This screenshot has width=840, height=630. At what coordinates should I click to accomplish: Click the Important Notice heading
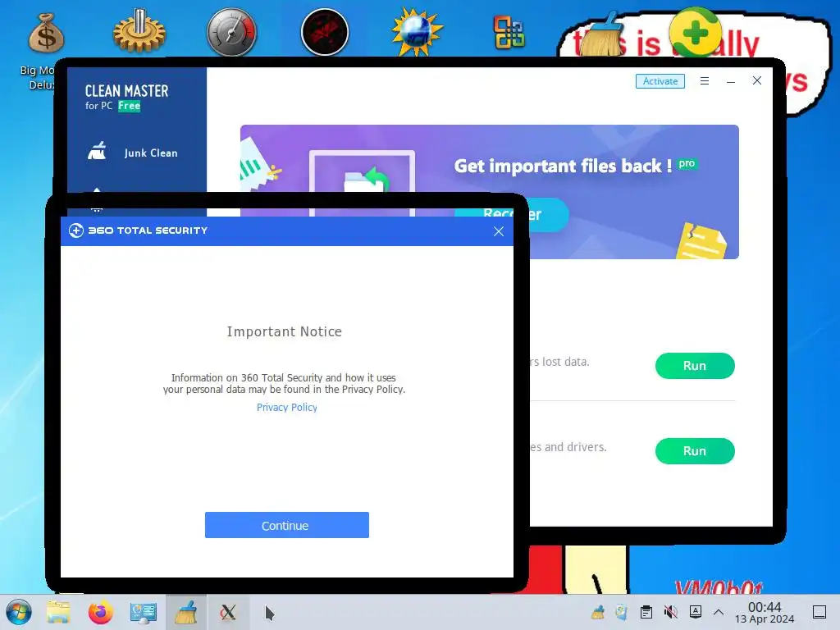(x=285, y=331)
